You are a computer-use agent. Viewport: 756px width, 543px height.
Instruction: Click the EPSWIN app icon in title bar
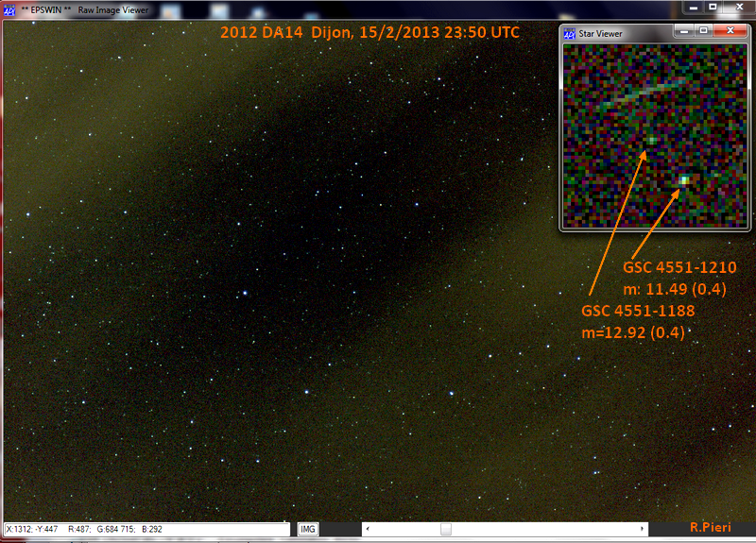pyautogui.click(x=9, y=8)
